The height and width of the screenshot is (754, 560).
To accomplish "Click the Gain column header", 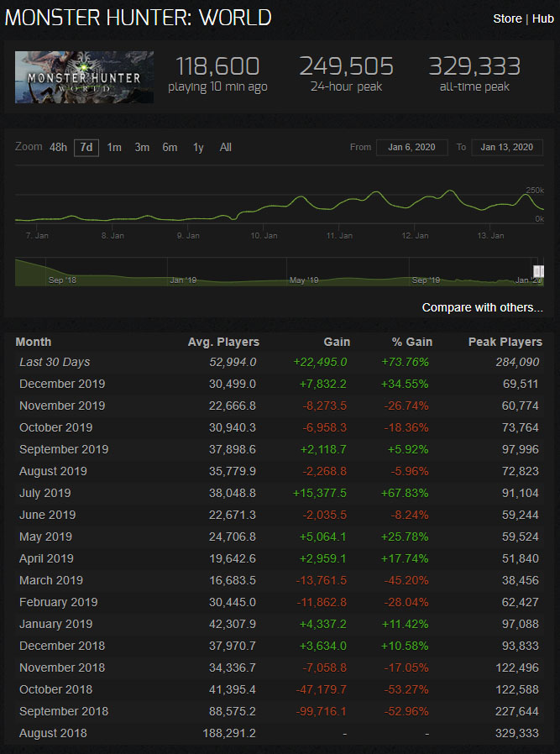I will click(337, 342).
